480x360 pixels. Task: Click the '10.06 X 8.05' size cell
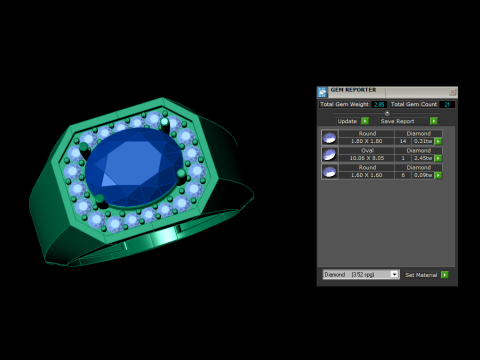366,158
